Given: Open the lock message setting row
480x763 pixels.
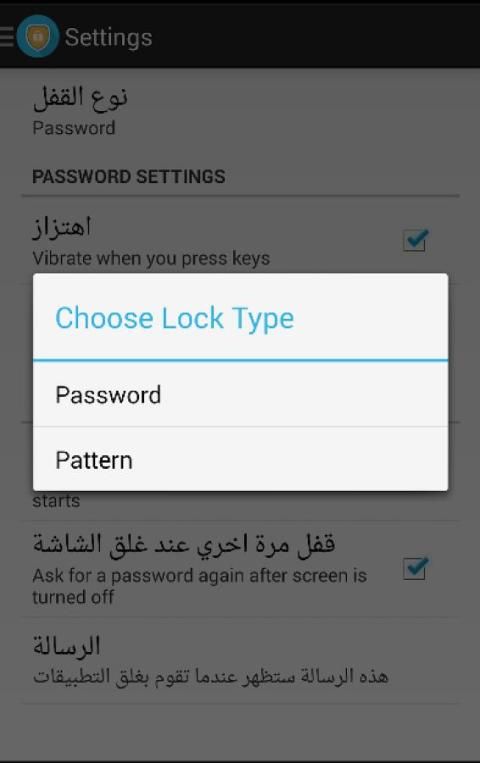Looking at the screenshot, I should [x=240, y=661].
